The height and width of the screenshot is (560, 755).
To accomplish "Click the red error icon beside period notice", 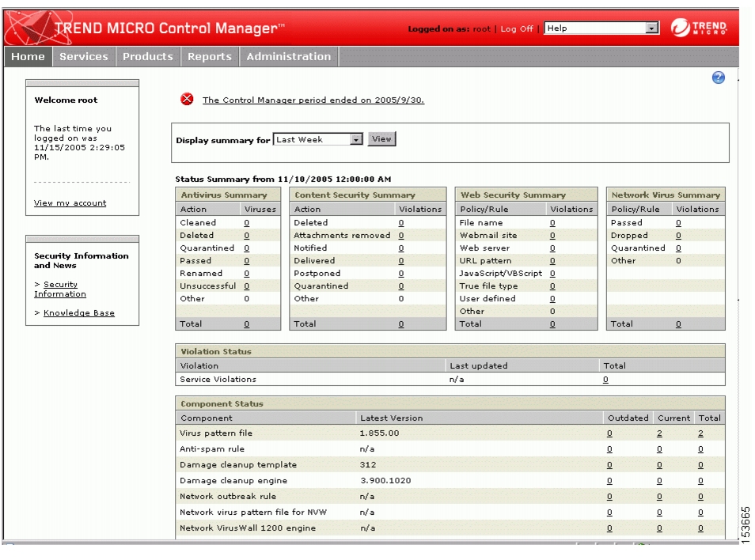I will pos(187,99).
